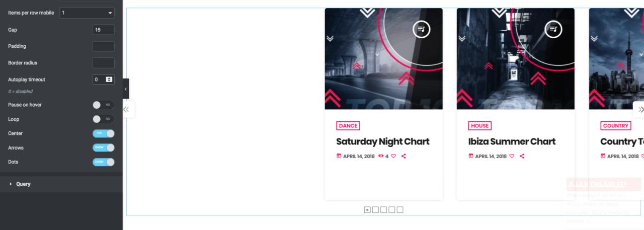The width and height of the screenshot is (644, 230).
Task: Collapse the editor side panel handle
Action: pos(126,89)
